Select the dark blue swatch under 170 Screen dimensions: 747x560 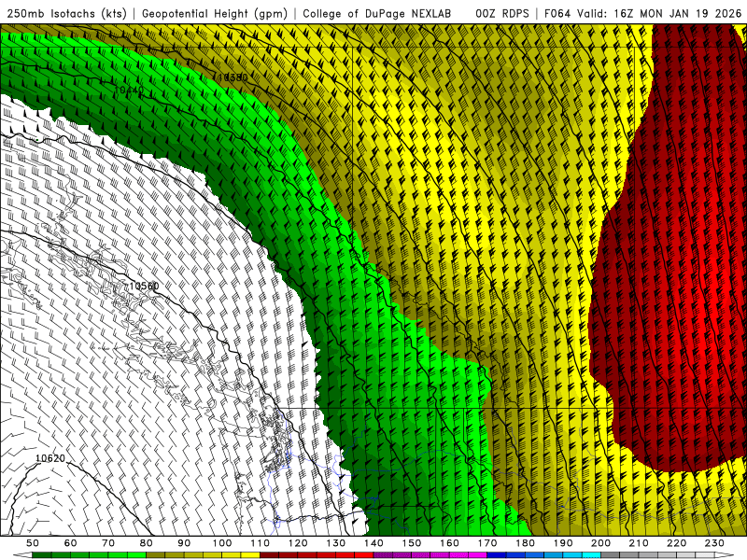(497, 555)
